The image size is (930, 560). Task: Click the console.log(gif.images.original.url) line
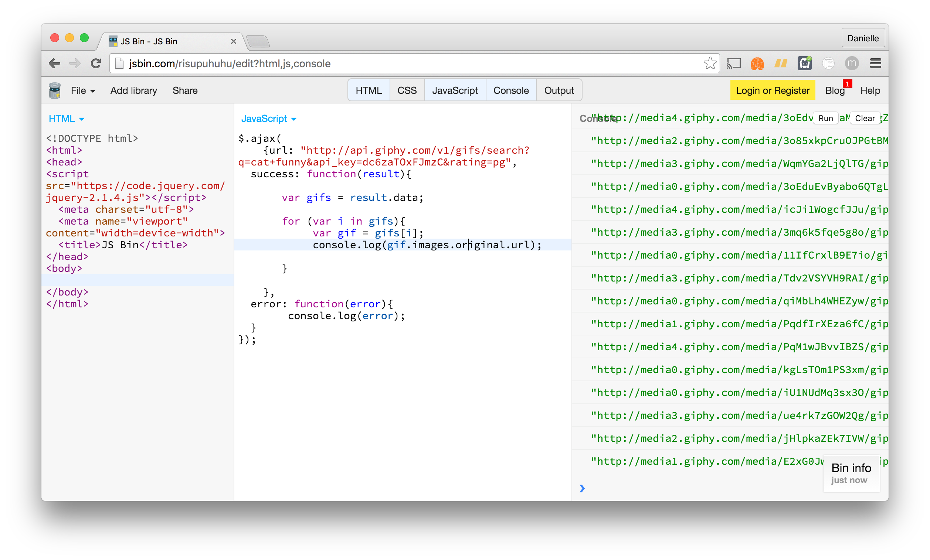(427, 245)
